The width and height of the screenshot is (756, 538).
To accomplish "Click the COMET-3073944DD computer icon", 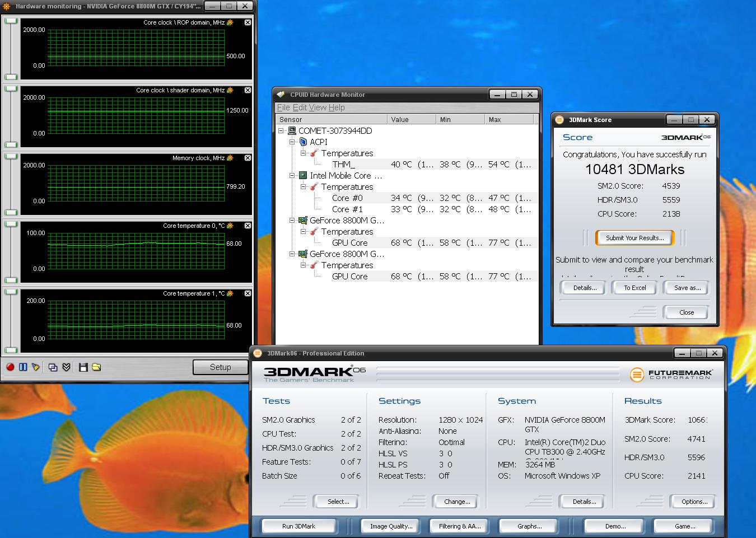I will click(x=292, y=131).
